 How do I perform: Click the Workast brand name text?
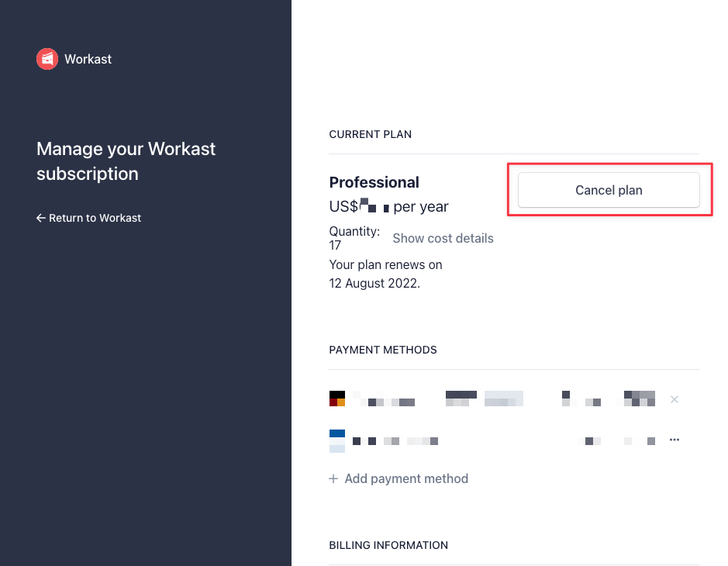tap(88, 59)
